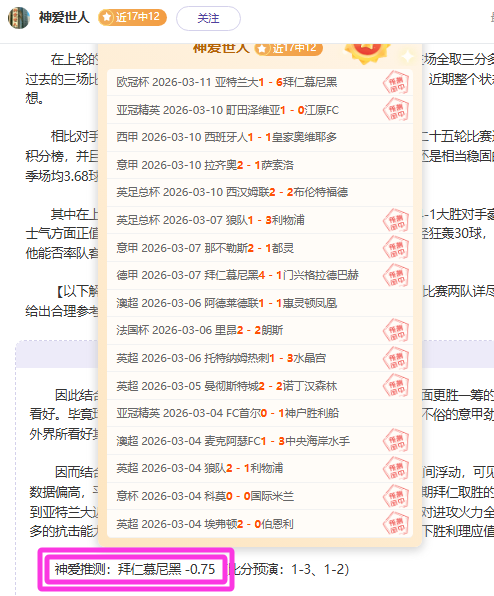
Task: Click the 神爱世人 author name in header
Action: (x=64, y=17)
